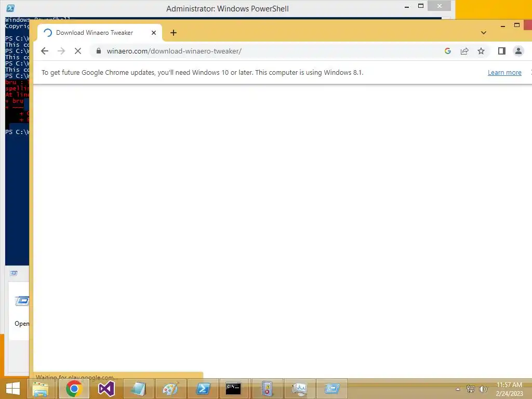Expand the tab search chevron
This screenshot has height=399, width=532.
pos(484,33)
